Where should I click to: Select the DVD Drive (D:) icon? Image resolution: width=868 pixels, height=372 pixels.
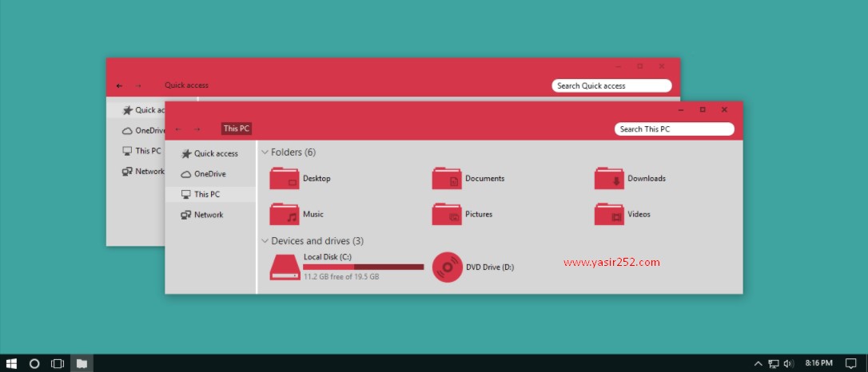(x=447, y=267)
